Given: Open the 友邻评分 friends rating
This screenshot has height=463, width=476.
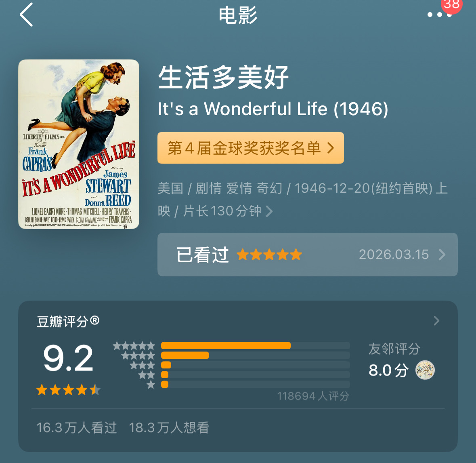Looking at the screenshot, I should [x=394, y=349].
